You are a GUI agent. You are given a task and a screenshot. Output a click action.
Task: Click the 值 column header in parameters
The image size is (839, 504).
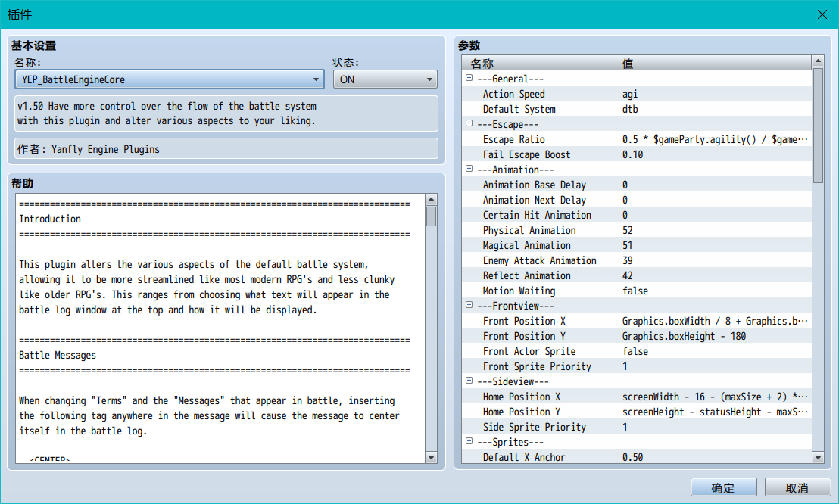(x=713, y=63)
